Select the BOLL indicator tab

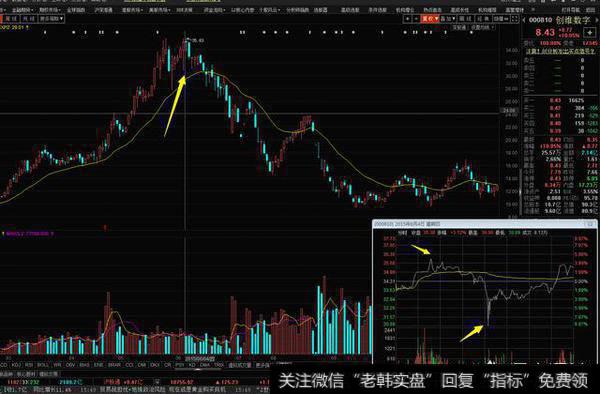[x=43, y=365]
